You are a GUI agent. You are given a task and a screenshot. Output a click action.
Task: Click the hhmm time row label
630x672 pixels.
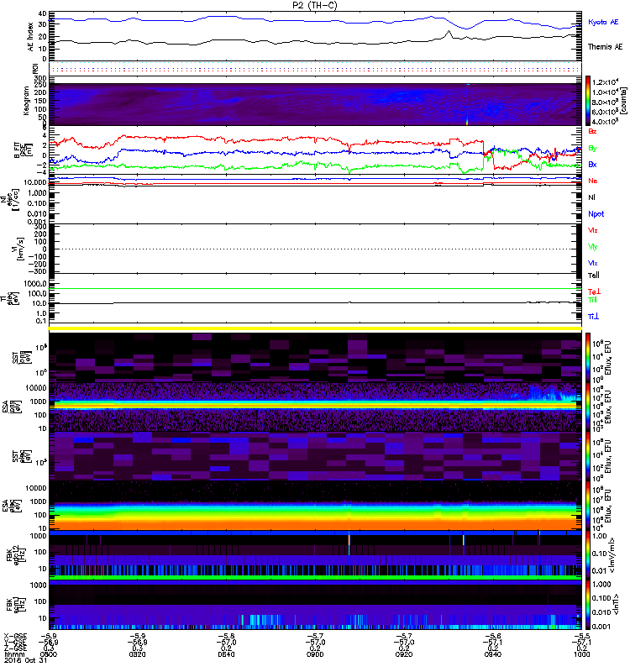pyautogui.click(x=14, y=654)
